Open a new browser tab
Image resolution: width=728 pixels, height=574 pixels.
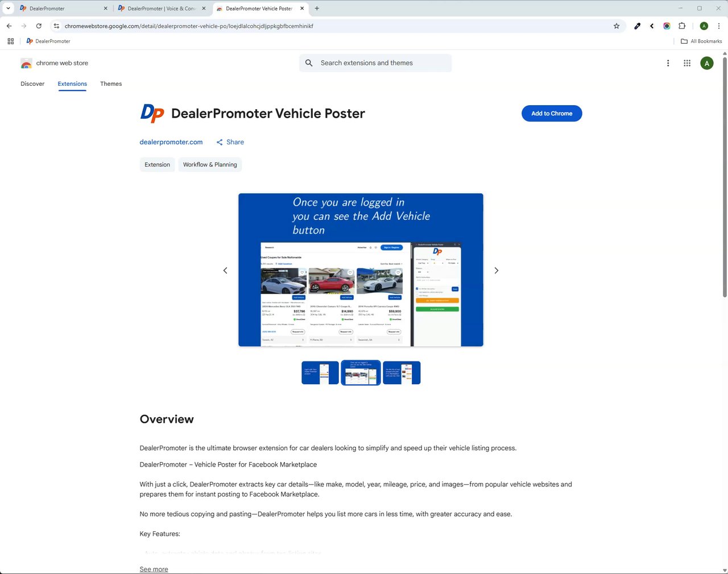pyautogui.click(x=317, y=9)
